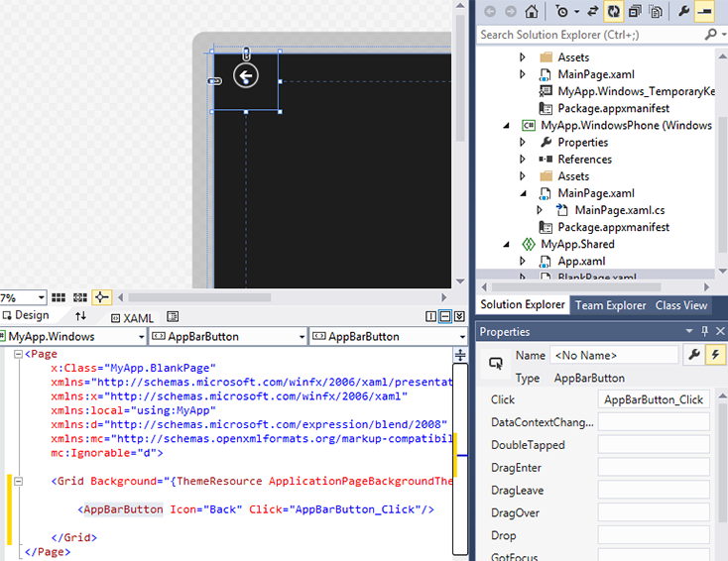This screenshot has width=728, height=561.
Task: Collapse pane with double-chevron icon
Action: pos(459,316)
